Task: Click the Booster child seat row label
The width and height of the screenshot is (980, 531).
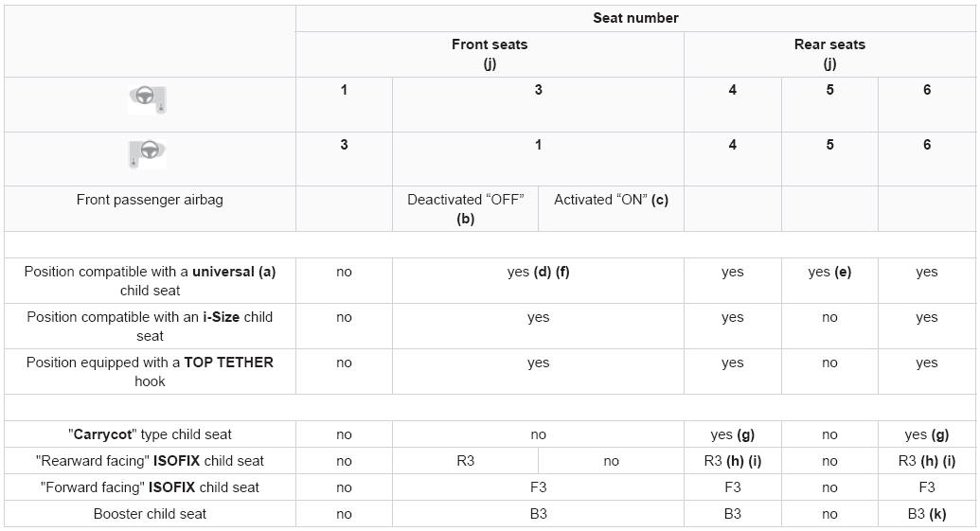Action: (x=150, y=514)
